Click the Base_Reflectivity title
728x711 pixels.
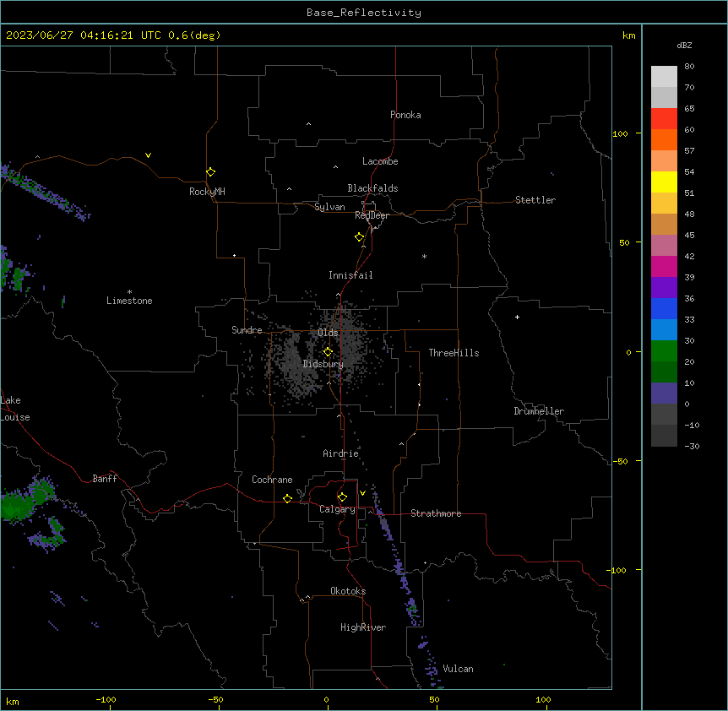coord(364,13)
